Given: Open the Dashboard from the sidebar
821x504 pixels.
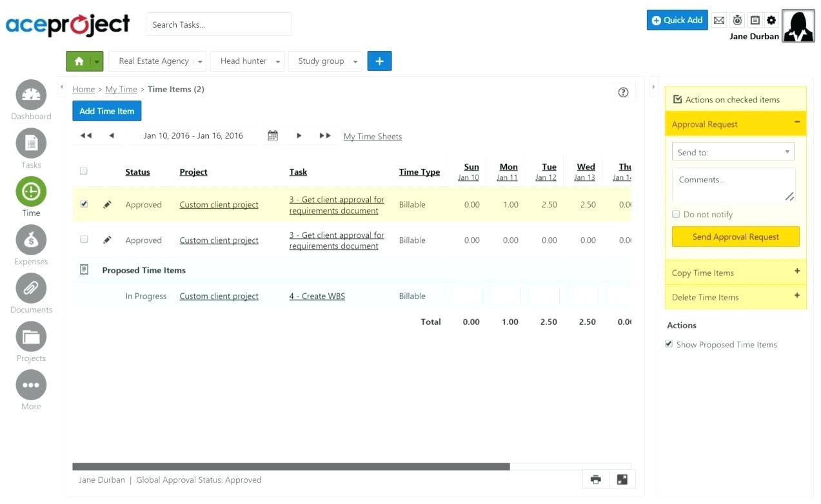Looking at the screenshot, I should [x=31, y=95].
